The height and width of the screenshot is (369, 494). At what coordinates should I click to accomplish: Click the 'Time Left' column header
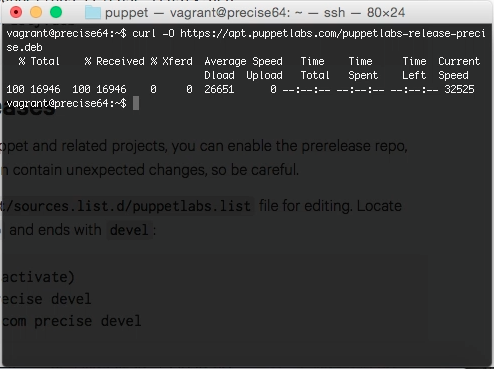point(414,68)
